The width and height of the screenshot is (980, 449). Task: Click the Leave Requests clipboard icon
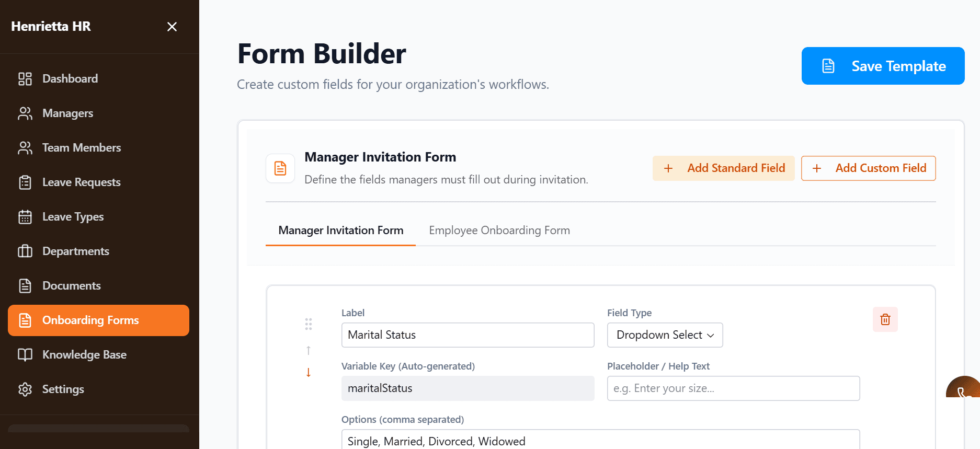[25, 182]
